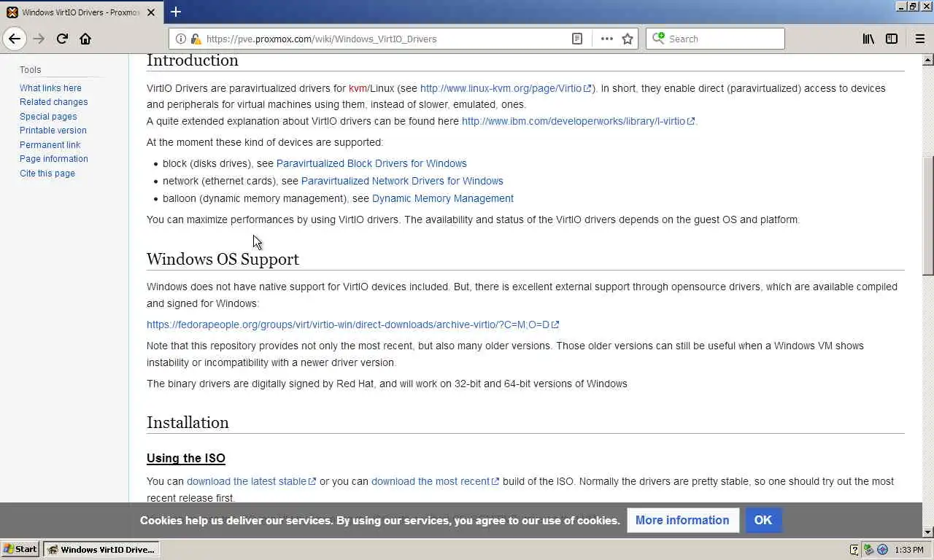Screen dimensions: 934x560
Task: Open Related changes link
Action: 53,102
